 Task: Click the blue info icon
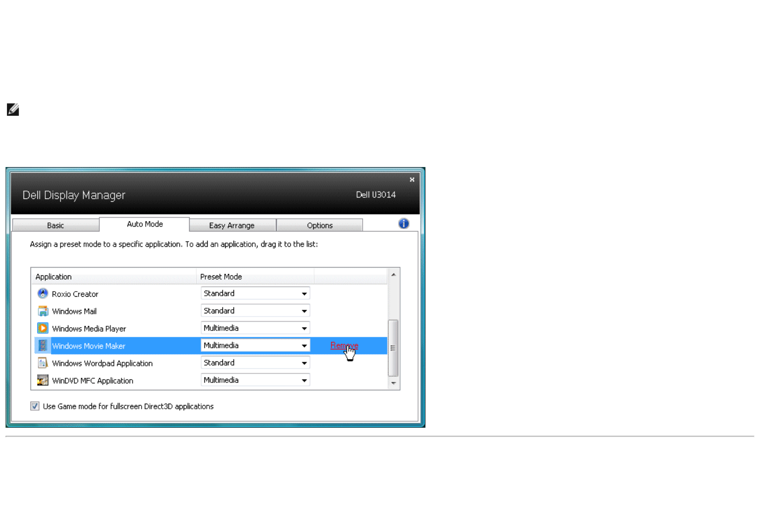tap(404, 224)
